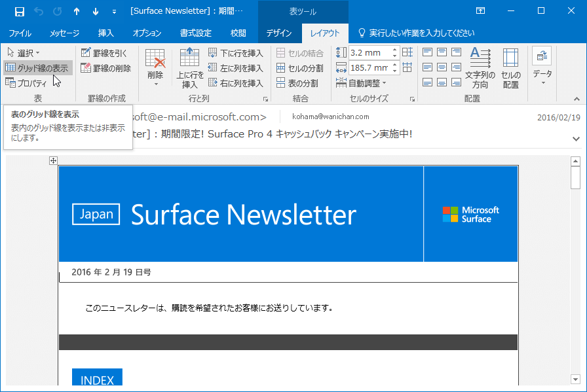Click distribute columns evenly icon

407,67
